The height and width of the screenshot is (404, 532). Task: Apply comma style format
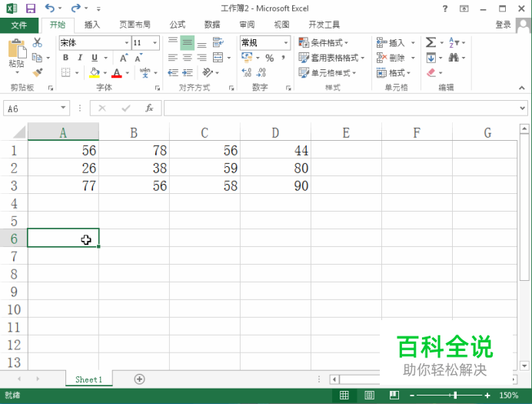point(283,58)
